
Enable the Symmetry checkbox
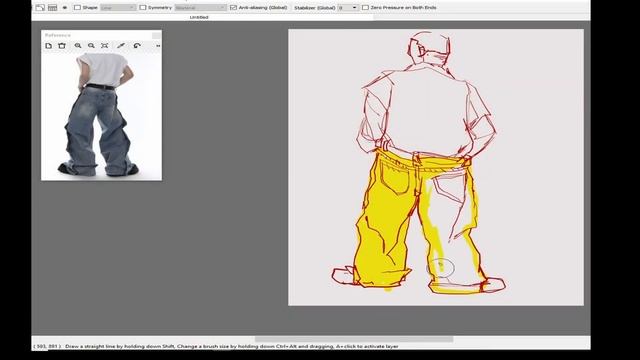point(143,7)
